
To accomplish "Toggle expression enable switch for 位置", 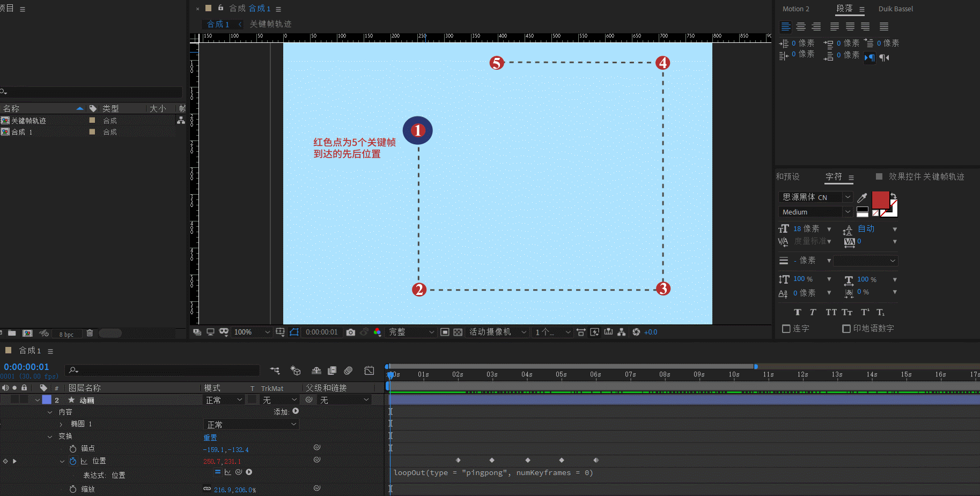I will (x=218, y=472).
